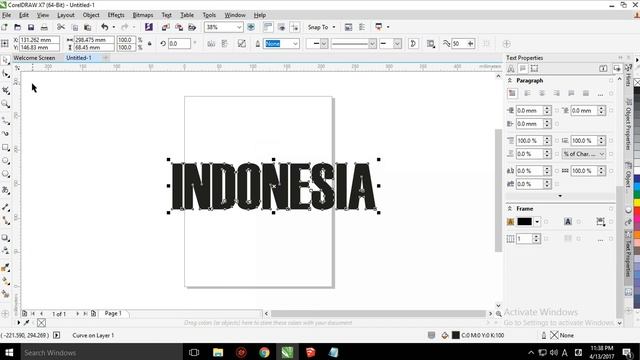This screenshot has height=360, width=640.
Task: Select the Pick tool in the toolbox
Action: 5,60
